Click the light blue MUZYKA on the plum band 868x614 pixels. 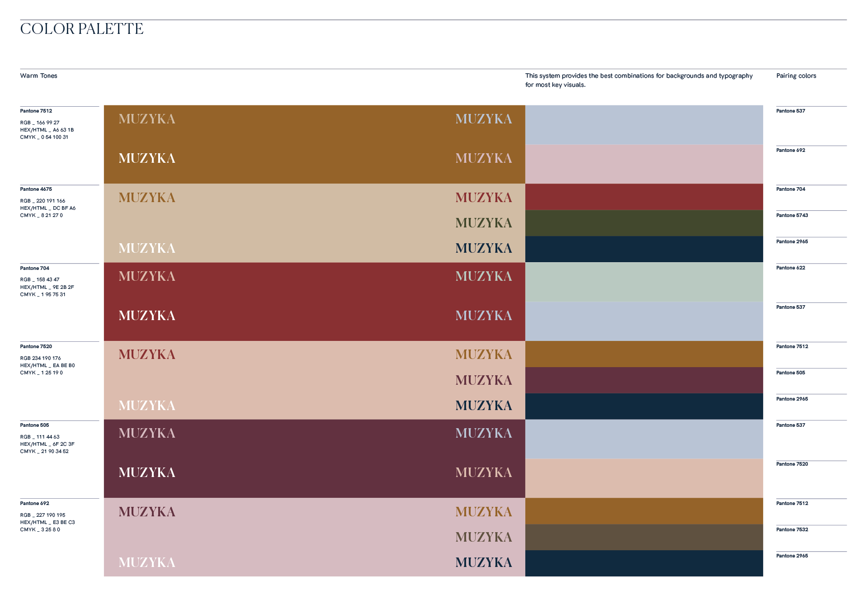pos(484,433)
